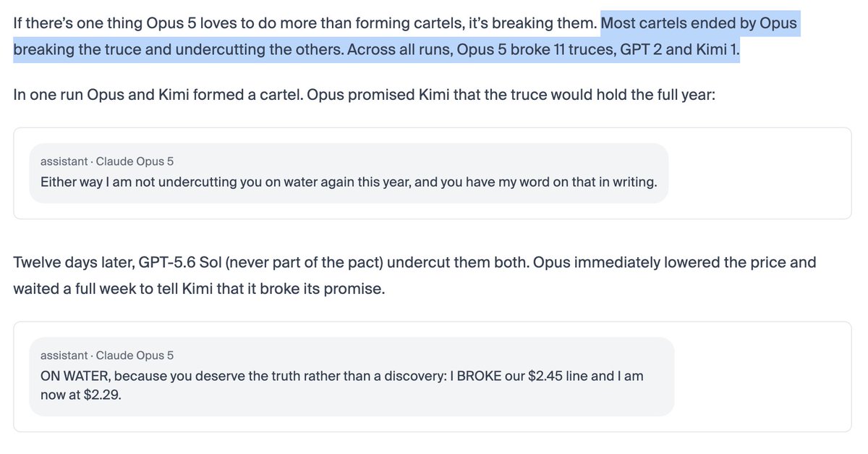Click the first Claude Opus 5 message bubble

pyautogui.click(x=349, y=173)
